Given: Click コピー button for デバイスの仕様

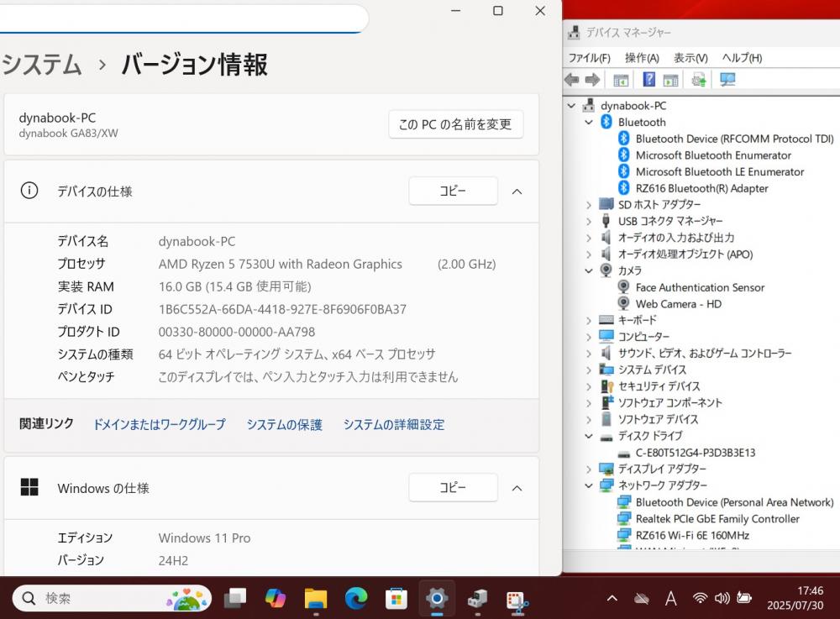Looking at the screenshot, I should 454,191.
